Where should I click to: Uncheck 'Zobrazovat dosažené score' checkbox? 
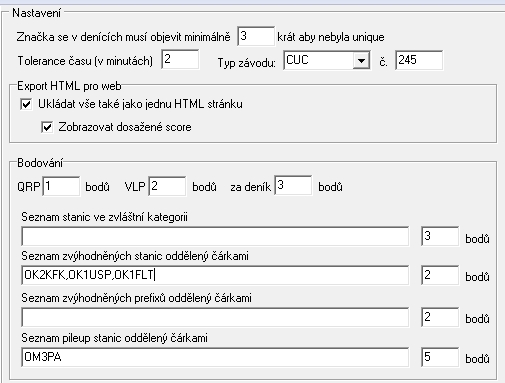pos(47,127)
